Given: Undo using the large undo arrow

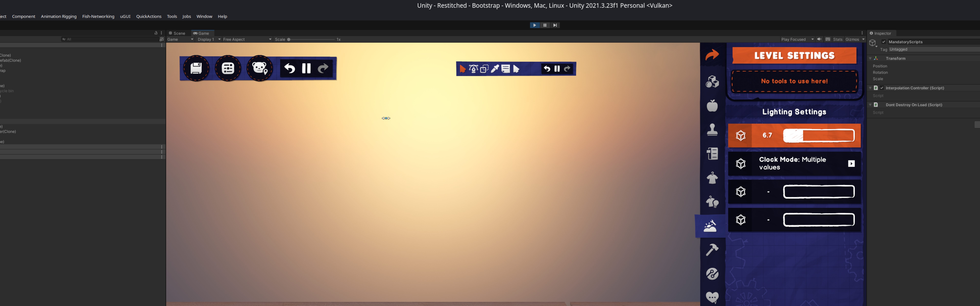Looking at the screenshot, I should pos(290,69).
